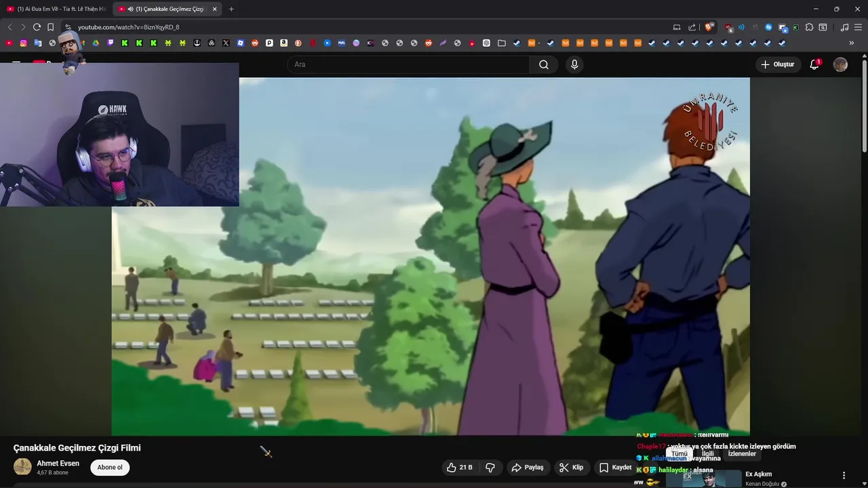Select the İzlenenler filter chip
This screenshot has height=488, width=868.
[742, 453]
